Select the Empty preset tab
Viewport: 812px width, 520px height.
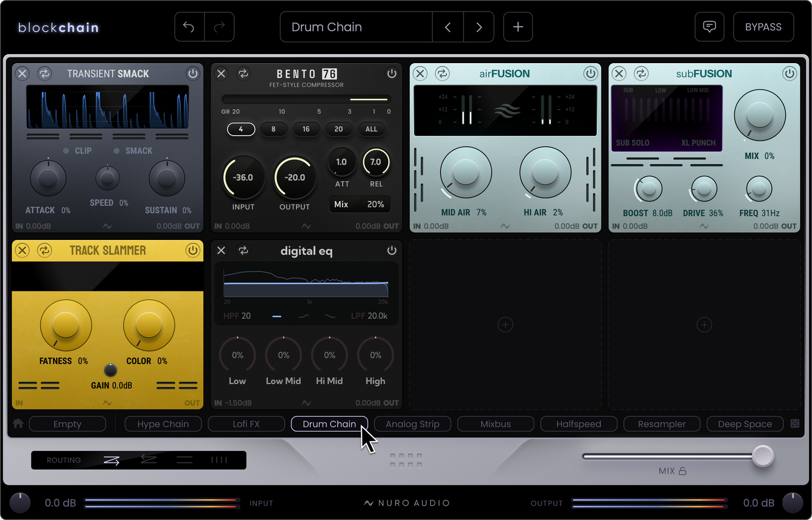67,424
